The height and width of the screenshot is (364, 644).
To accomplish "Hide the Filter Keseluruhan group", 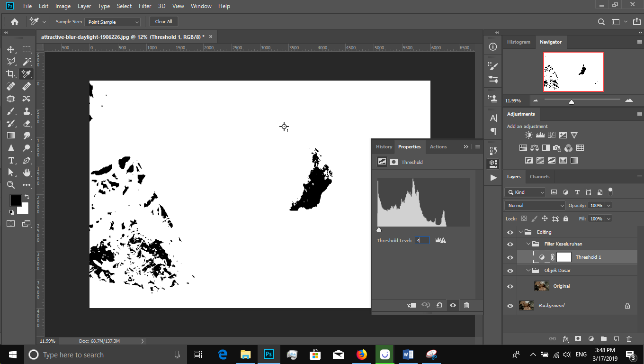I will click(x=510, y=244).
